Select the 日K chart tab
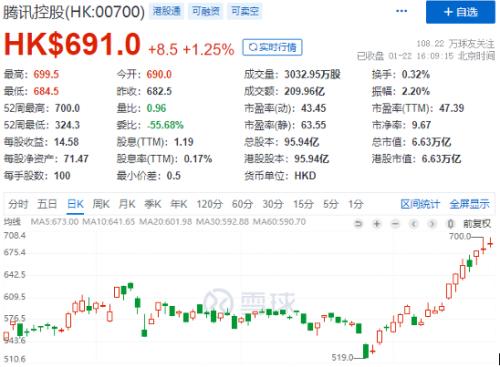Viewport: 500px width, 367px height. [x=75, y=204]
